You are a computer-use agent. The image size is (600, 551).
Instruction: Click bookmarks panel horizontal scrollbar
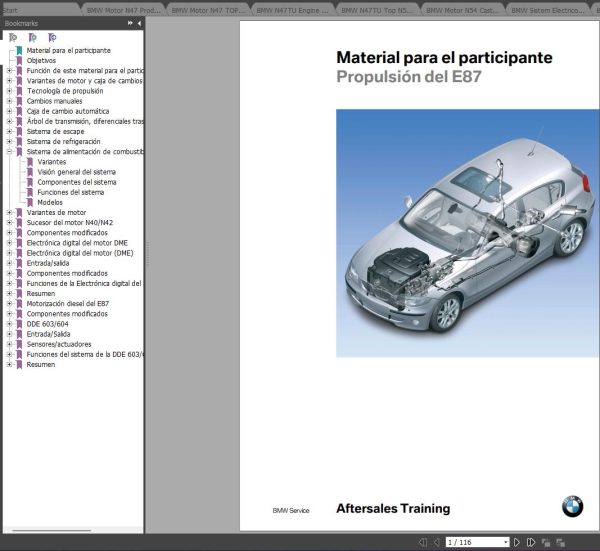[52, 530]
